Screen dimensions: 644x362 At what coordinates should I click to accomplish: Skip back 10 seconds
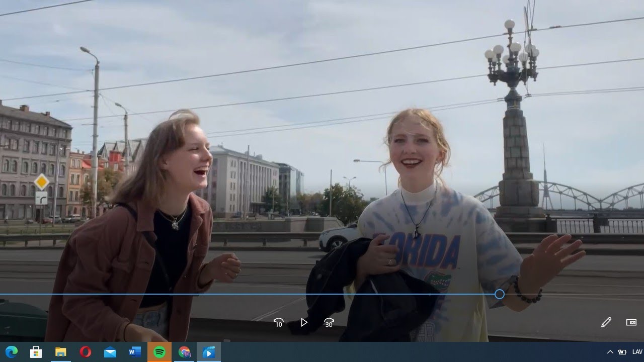(279, 322)
